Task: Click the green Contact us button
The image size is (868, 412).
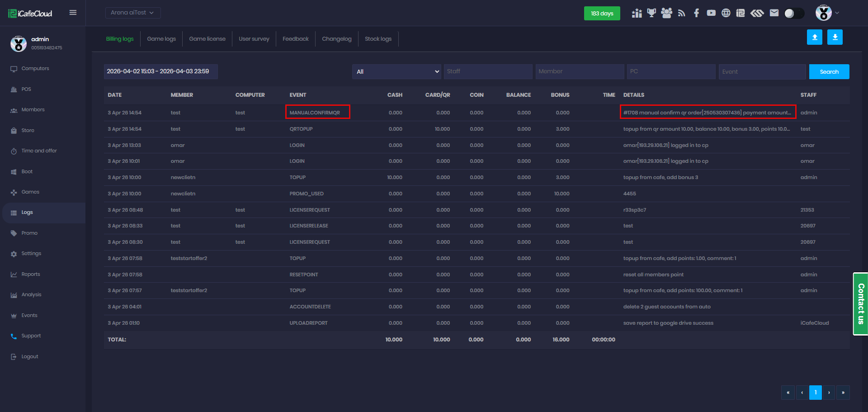Action: click(x=860, y=304)
